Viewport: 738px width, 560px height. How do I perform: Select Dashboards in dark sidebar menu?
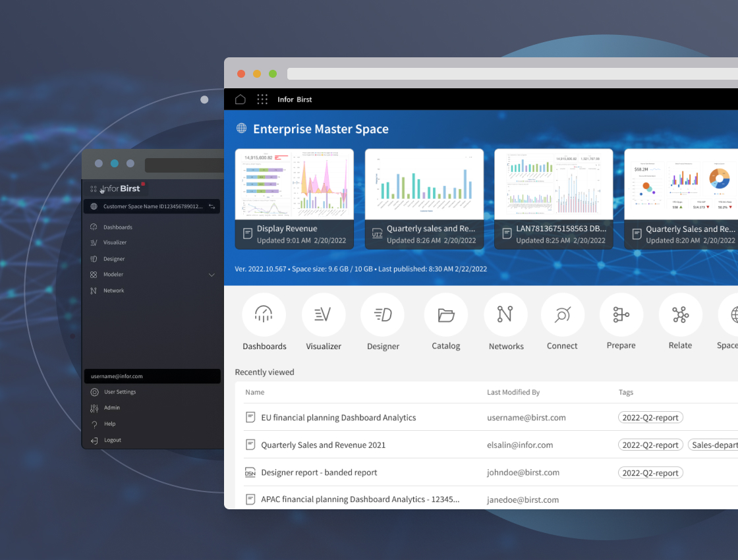tap(118, 227)
